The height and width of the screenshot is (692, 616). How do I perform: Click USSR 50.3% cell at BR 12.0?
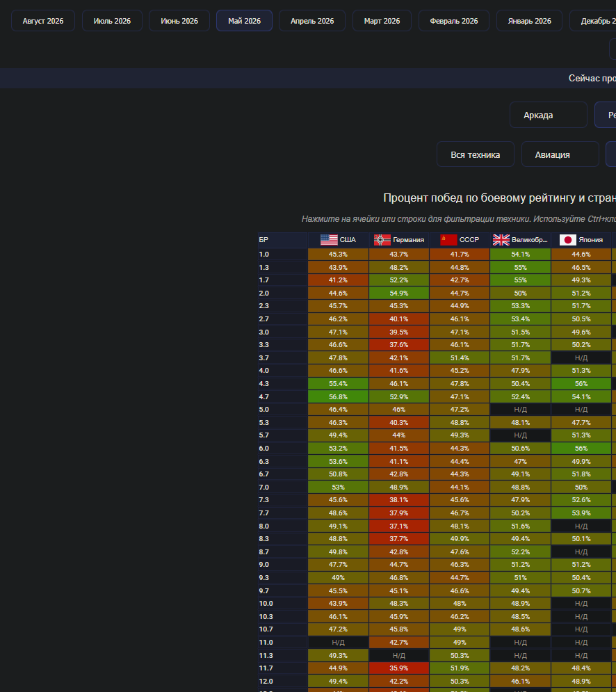point(460,681)
